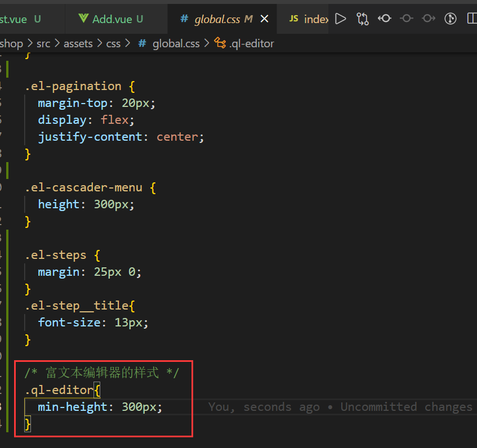
Task: Click the 'global.css' breadcrumb item
Action: (176, 44)
